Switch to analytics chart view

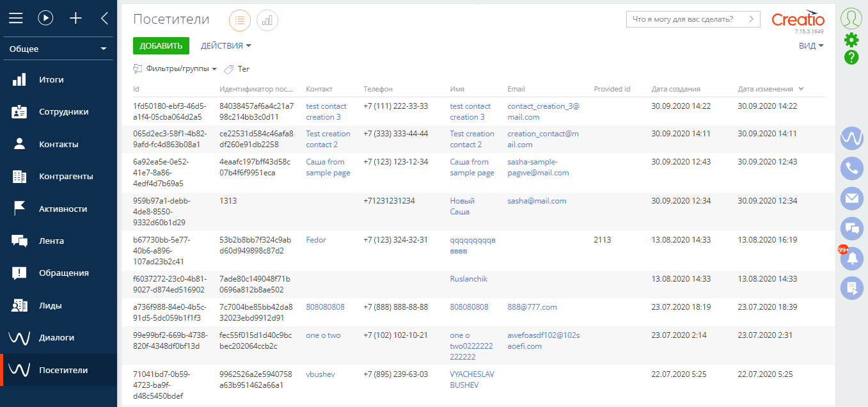point(267,20)
